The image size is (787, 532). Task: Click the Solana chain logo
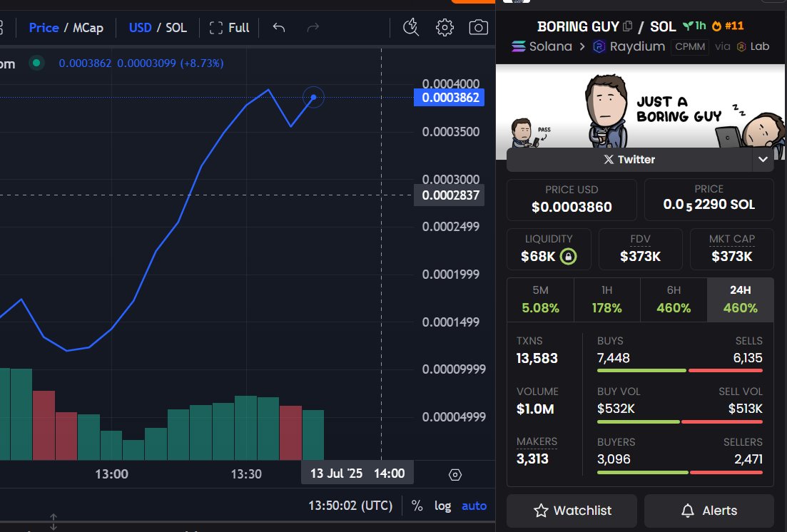click(519, 46)
